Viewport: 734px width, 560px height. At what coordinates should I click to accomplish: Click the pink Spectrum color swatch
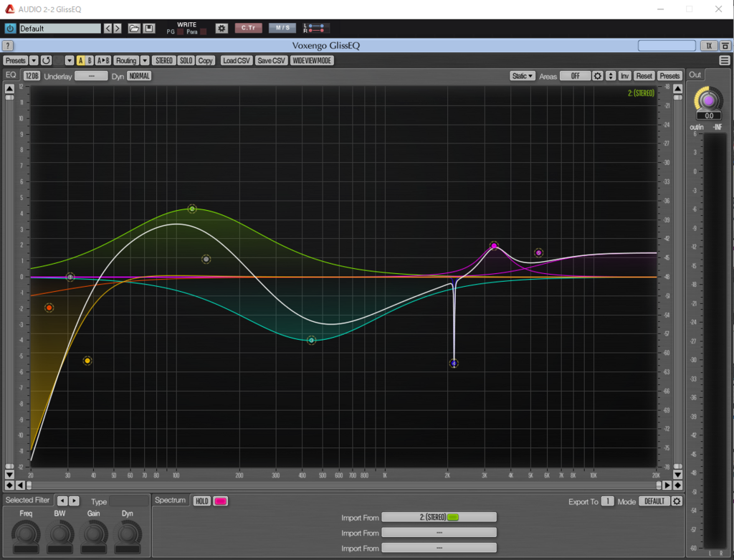(x=221, y=501)
